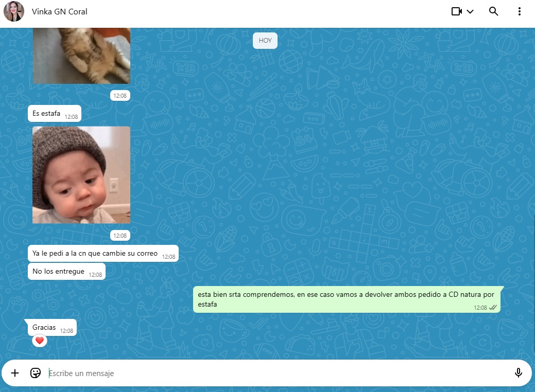Image resolution: width=535 pixels, height=392 pixels.
Task: Open the three-dot chat menu
Action: click(x=520, y=11)
